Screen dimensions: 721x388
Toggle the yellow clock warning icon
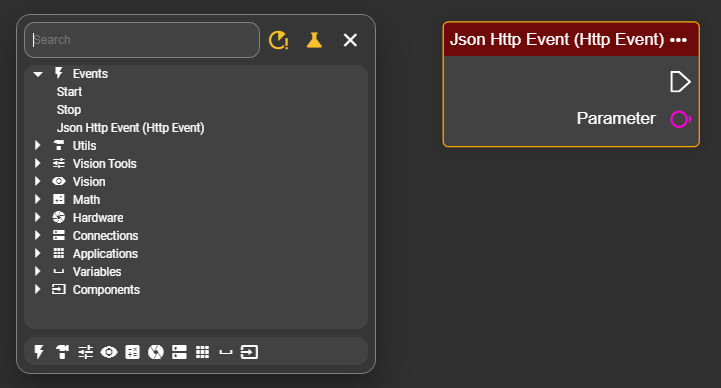pyautogui.click(x=278, y=40)
